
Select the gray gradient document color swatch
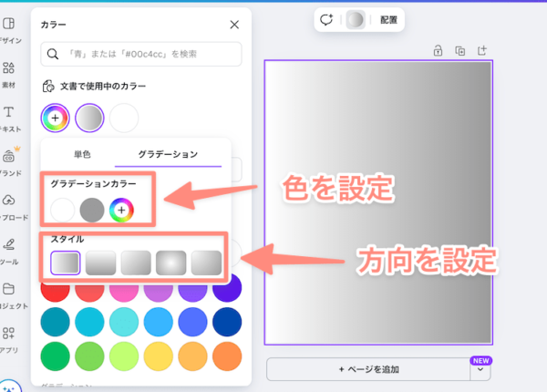(89, 118)
